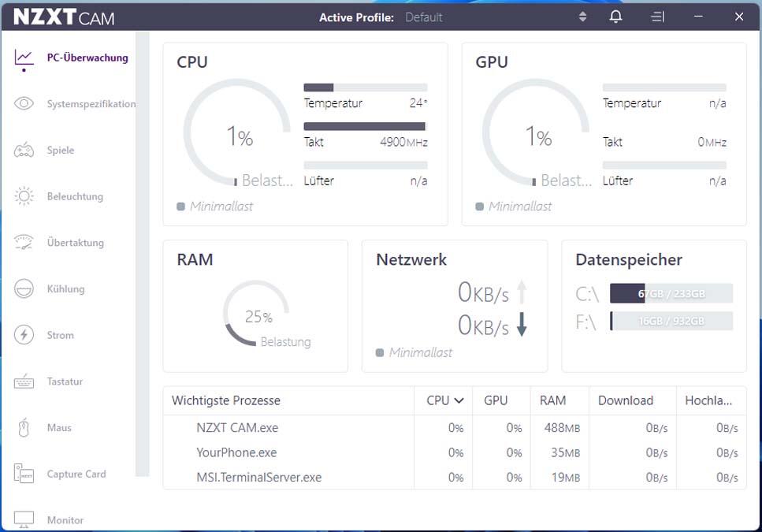This screenshot has height=532, width=762.
Task: Click the CPU card title
Action: [192, 62]
